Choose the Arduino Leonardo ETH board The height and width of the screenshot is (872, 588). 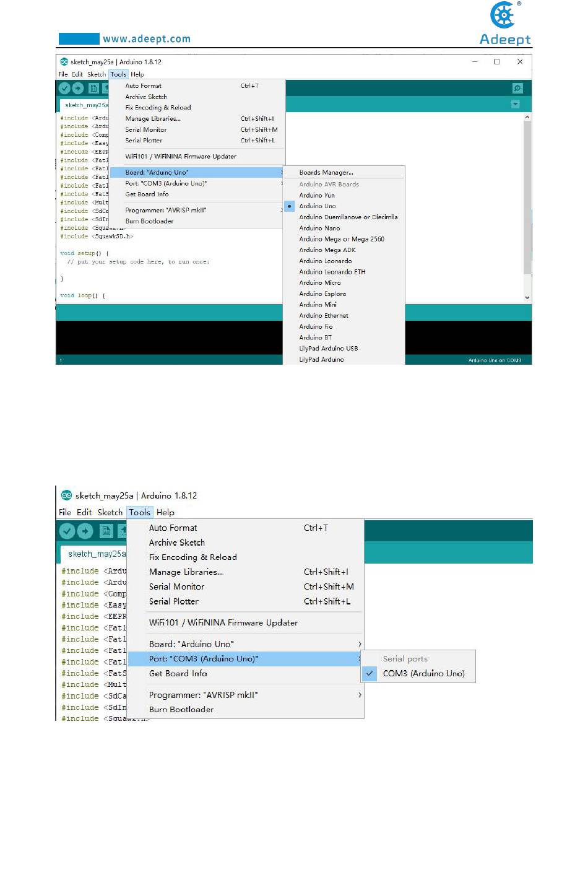pos(332,272)
